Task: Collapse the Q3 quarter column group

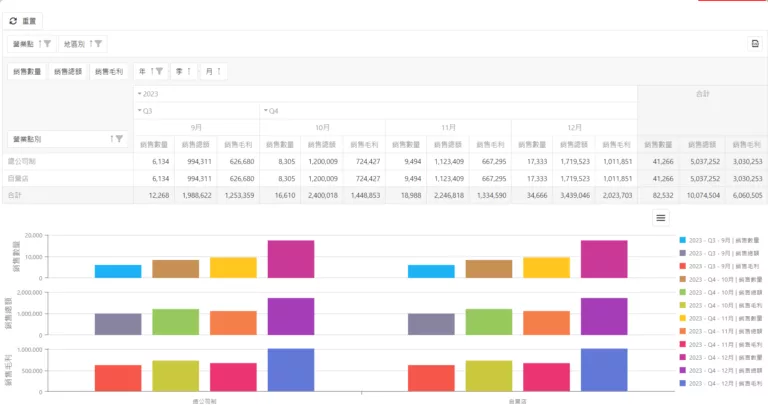Action: tap(140, 110)
